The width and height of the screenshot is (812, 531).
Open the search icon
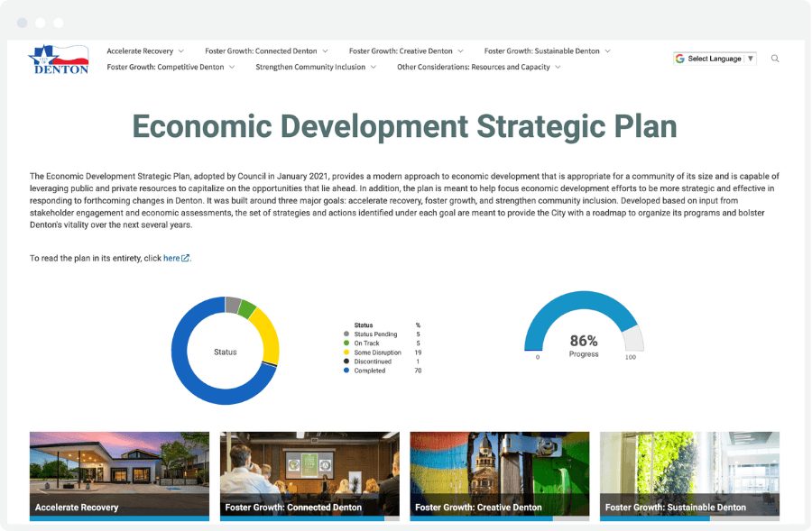(x=774, y=59)
